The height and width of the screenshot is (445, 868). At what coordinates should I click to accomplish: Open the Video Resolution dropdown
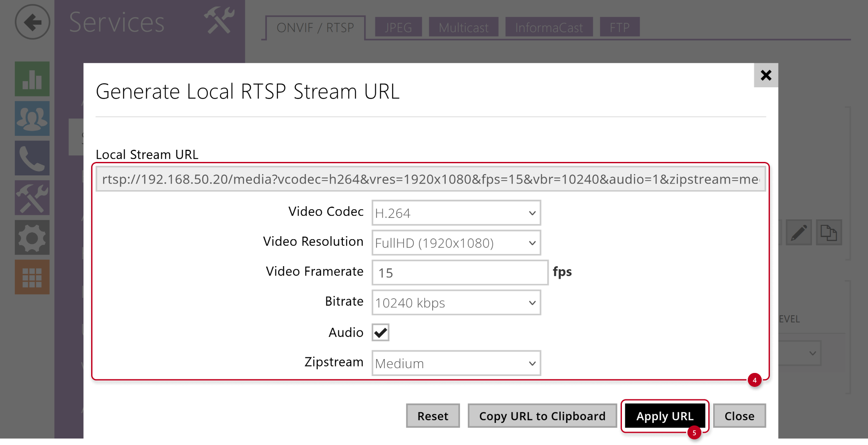(456, 243)
